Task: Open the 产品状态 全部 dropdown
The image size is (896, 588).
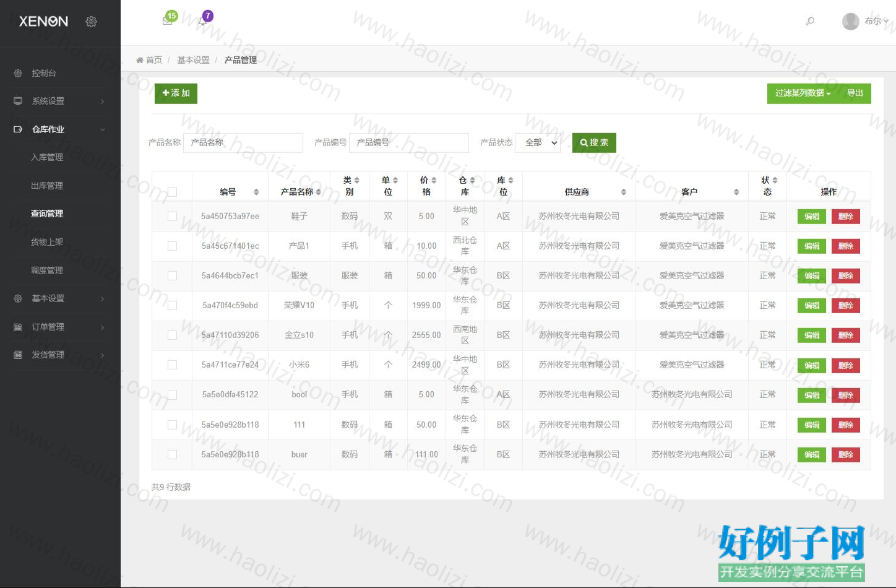Action: coord(538,143)
